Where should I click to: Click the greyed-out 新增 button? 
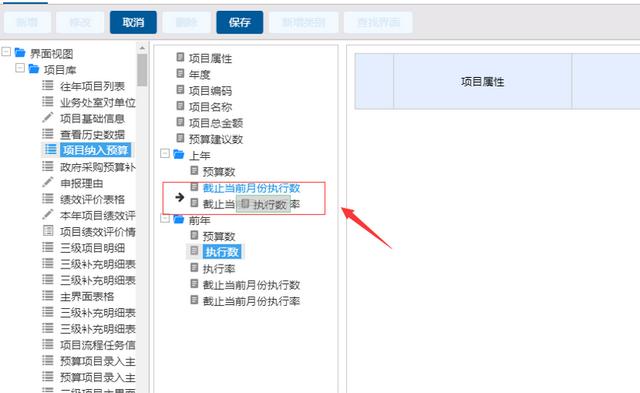(27, 22)
